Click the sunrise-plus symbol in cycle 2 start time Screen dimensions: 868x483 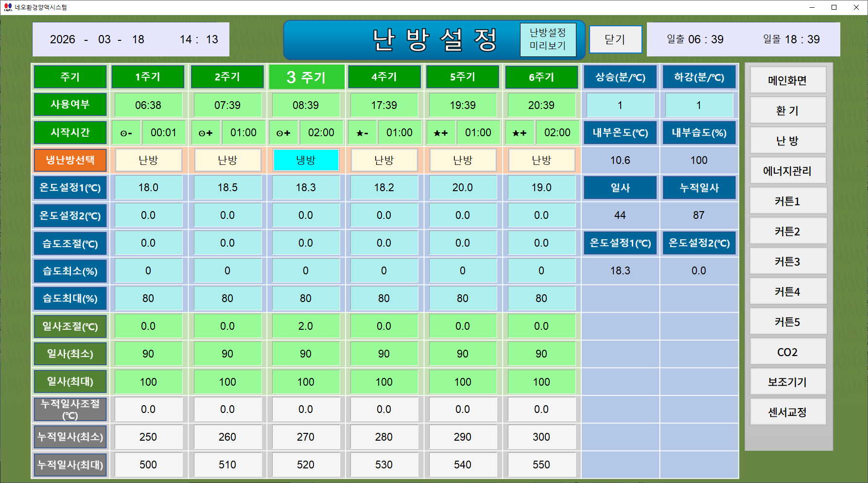click(x=206, y=133)
